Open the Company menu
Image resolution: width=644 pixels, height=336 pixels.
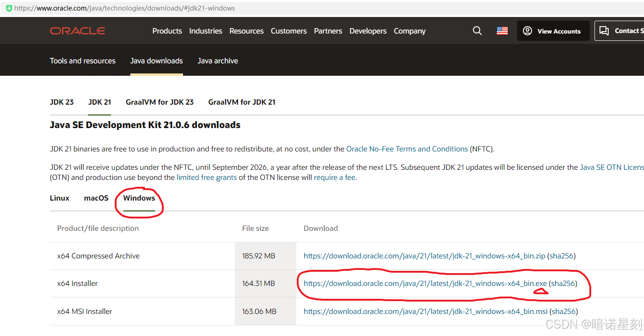coord(410,31)
